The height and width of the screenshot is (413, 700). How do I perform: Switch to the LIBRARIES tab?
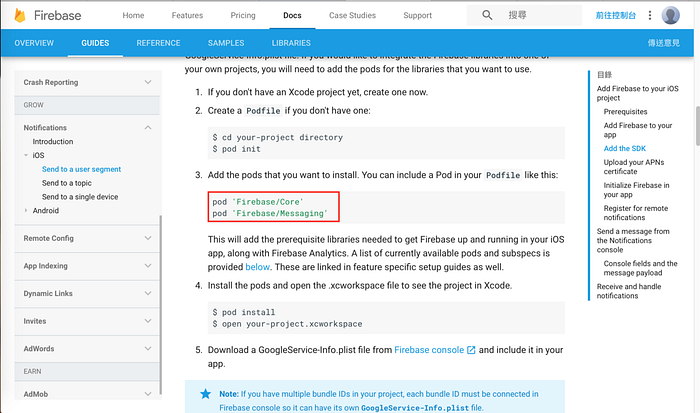click(x=291, y=43)
